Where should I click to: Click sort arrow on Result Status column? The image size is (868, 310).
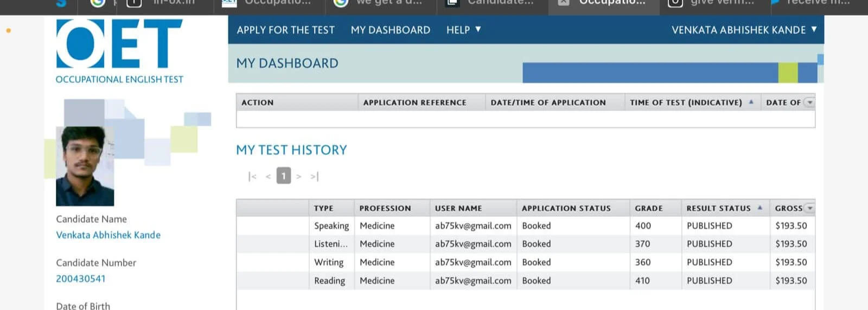click(759, 208)
